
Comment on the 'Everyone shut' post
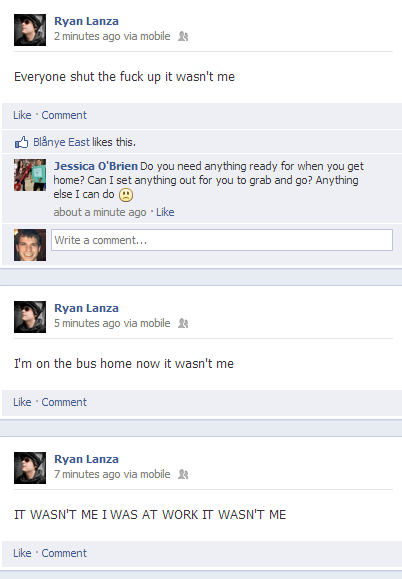coord(64,115)
